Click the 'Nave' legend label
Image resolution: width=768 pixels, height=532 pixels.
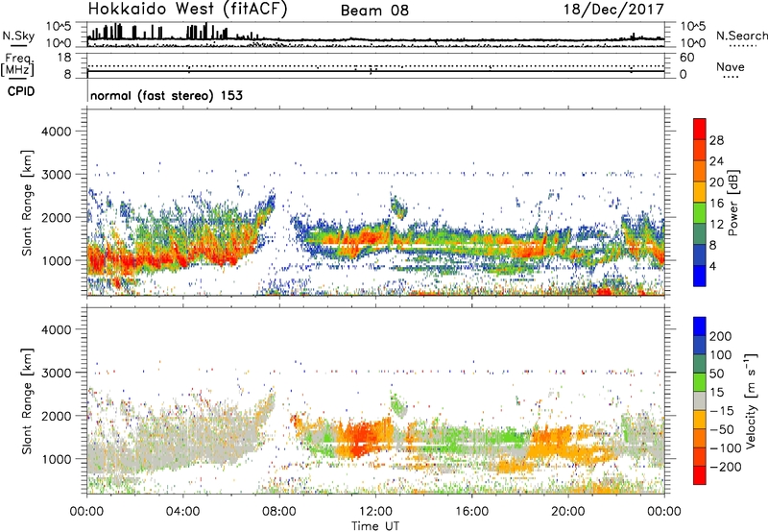[730, 66]
